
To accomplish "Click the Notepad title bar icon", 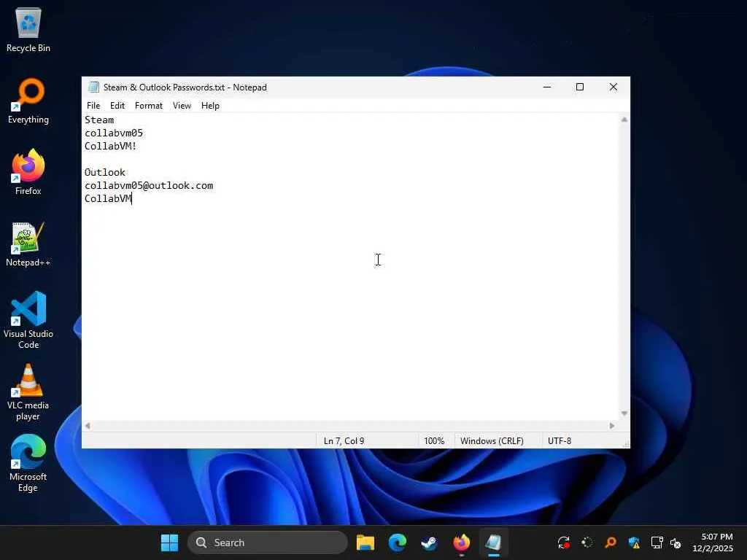I will pyautogui.click(x=93, y=87).
